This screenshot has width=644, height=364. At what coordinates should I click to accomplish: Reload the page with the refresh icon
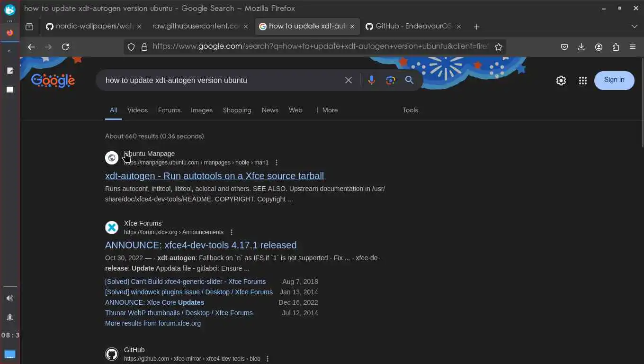click(65, 47)
